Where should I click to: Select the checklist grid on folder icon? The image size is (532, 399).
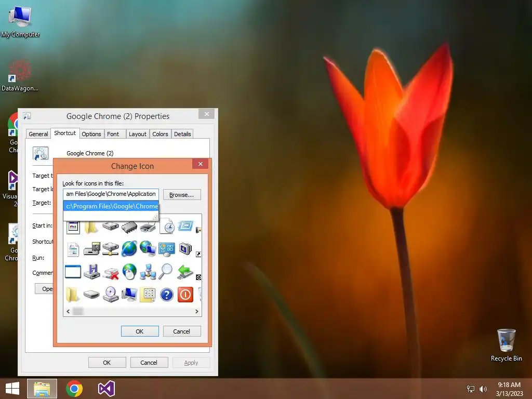[148, 295]
